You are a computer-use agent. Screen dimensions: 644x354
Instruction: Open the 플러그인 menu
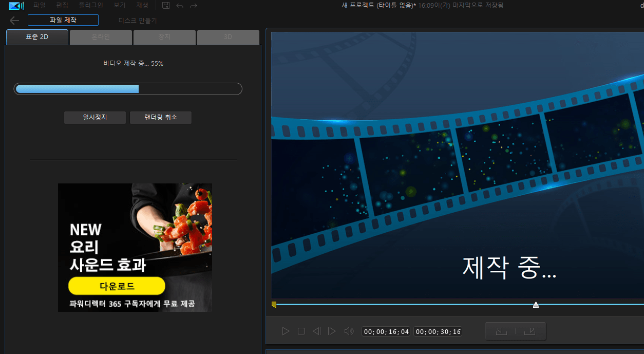pos(91,5)
